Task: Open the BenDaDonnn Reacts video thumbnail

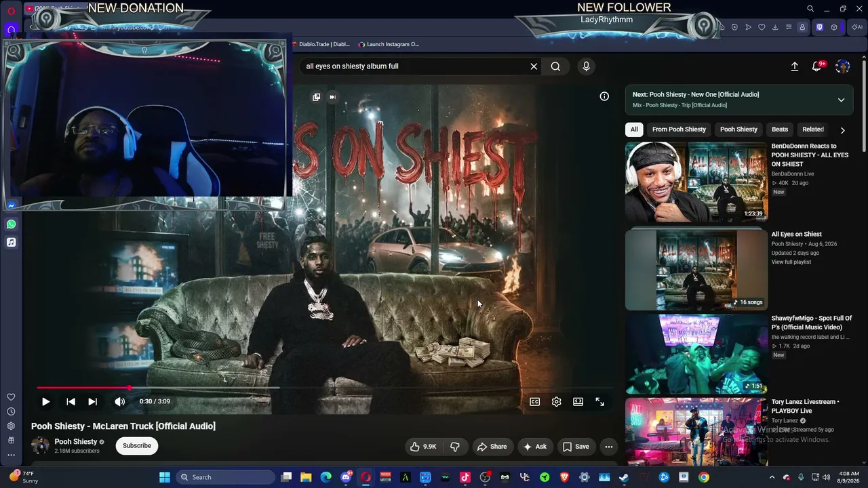Action: [696, 182]
